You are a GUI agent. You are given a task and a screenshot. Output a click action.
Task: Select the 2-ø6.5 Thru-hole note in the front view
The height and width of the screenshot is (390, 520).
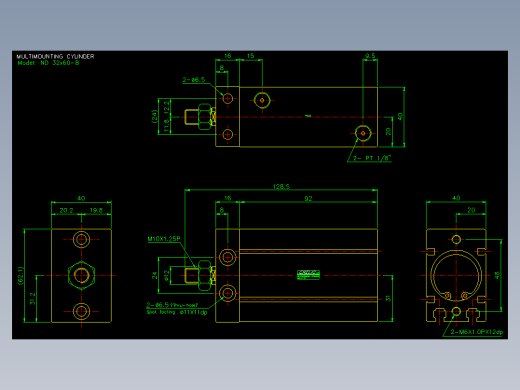point(172,305)
